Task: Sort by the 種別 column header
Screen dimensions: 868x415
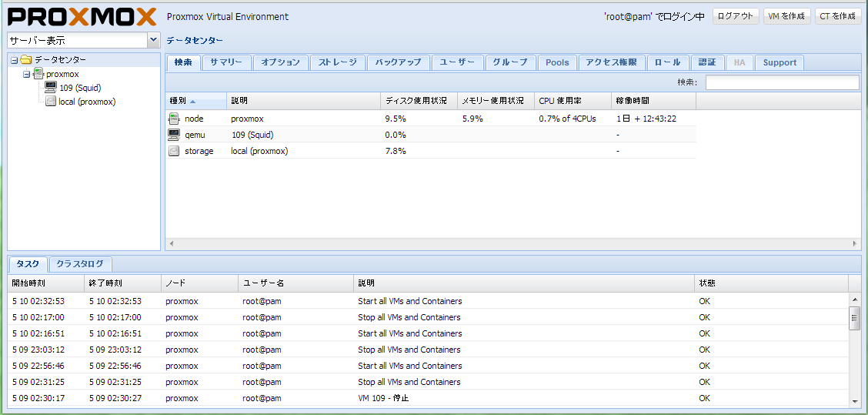Action: [x=195, y=101]
